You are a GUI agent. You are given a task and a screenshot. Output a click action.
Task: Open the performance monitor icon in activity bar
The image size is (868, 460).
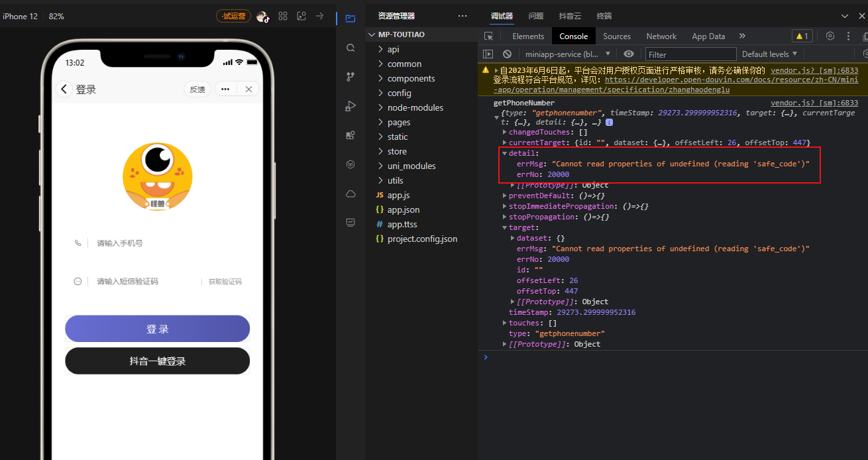pos(351,223)
